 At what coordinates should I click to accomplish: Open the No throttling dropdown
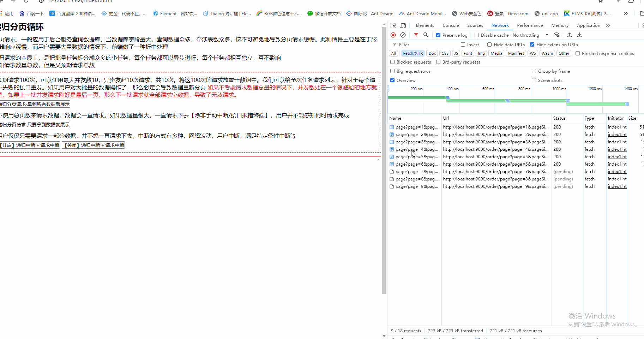[530, 35]
